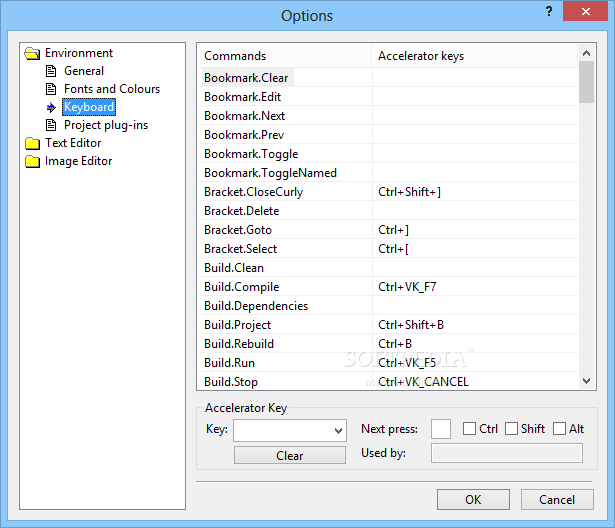Select the Build.Compile command row
615x528 pixels.
tap(388, 287)
